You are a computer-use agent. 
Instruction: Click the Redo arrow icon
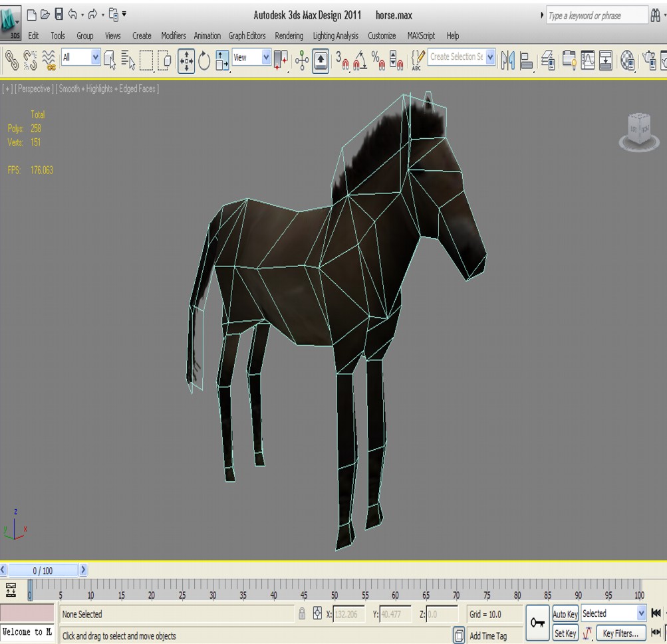coord(92,15)
